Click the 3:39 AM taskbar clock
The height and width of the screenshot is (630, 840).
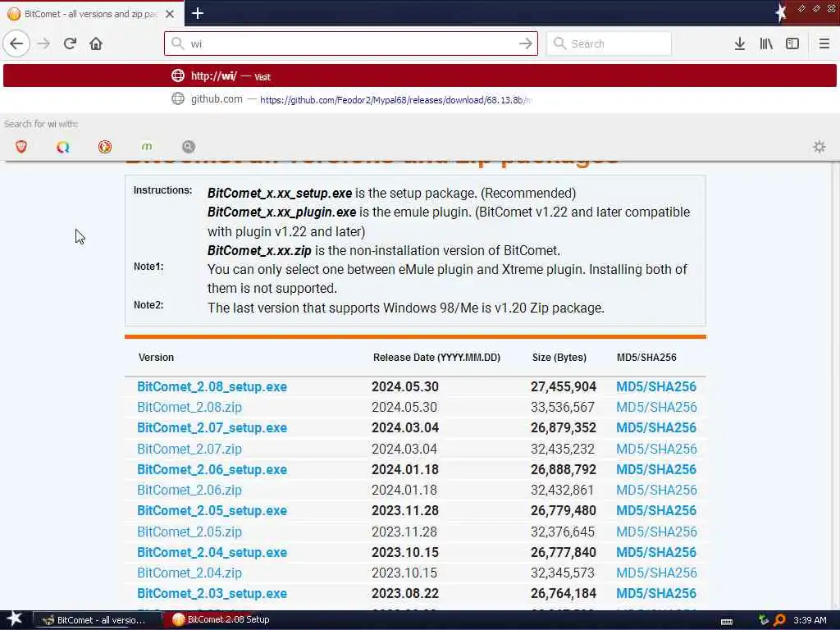tap(810, 620)
